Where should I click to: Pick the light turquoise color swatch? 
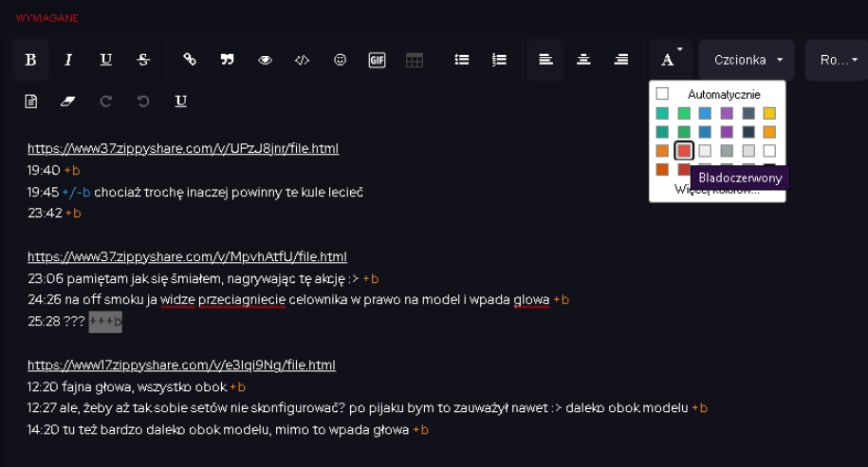pyautogui.click(x=662, y=114)
